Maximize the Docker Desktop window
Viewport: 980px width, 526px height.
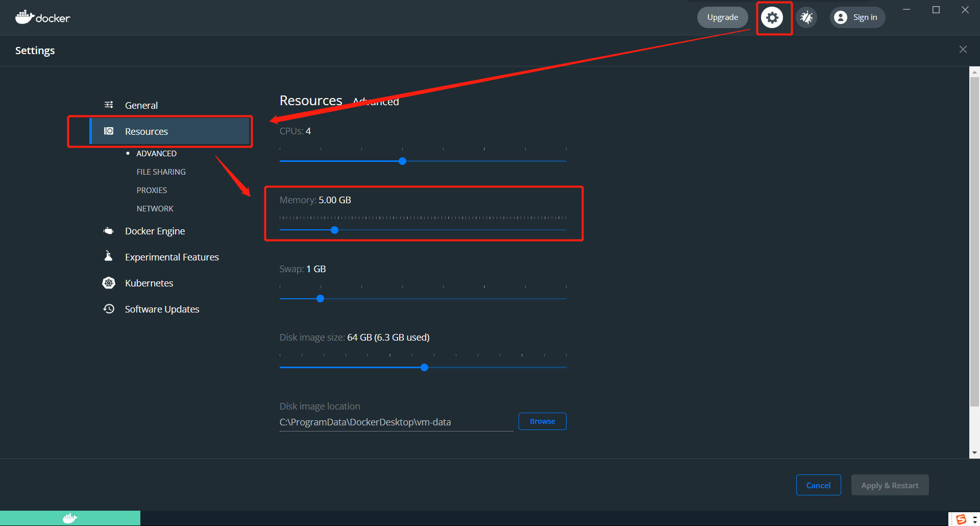coord(936,10)
